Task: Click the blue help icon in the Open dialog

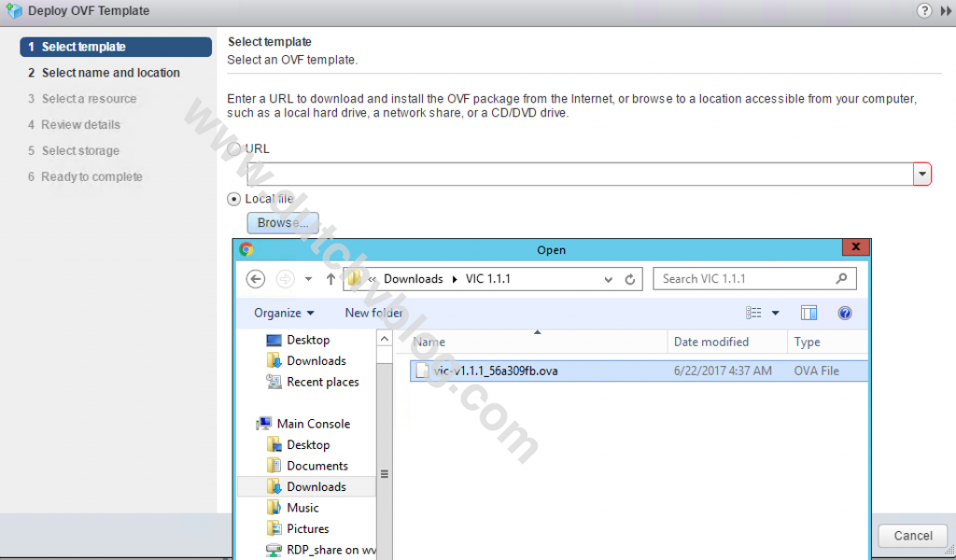Action: 845,313
